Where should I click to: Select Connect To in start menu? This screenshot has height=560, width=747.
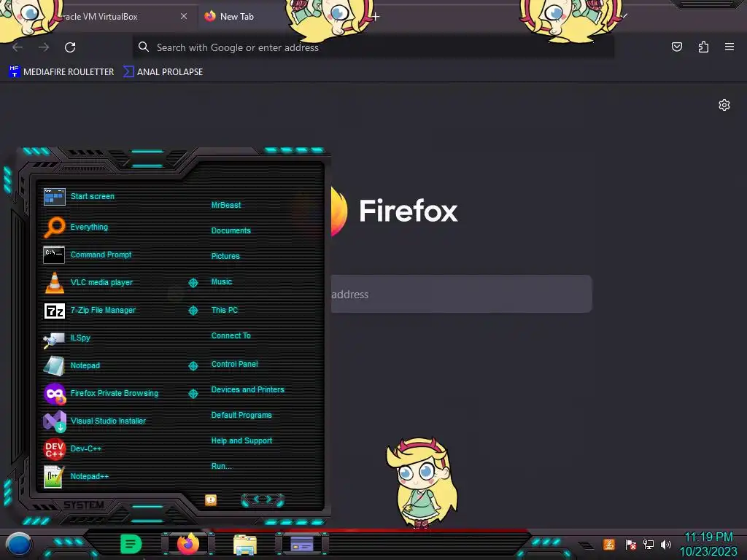click(x=231, y=335)
